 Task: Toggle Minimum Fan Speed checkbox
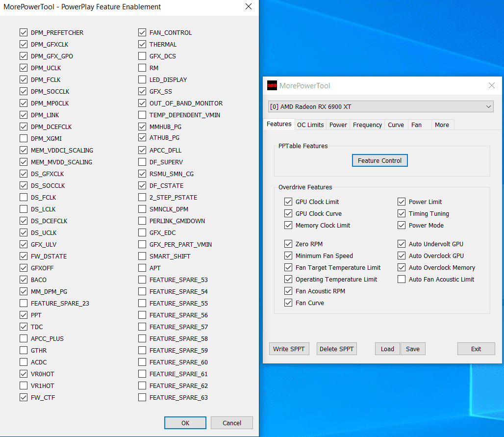click(288, 256)
